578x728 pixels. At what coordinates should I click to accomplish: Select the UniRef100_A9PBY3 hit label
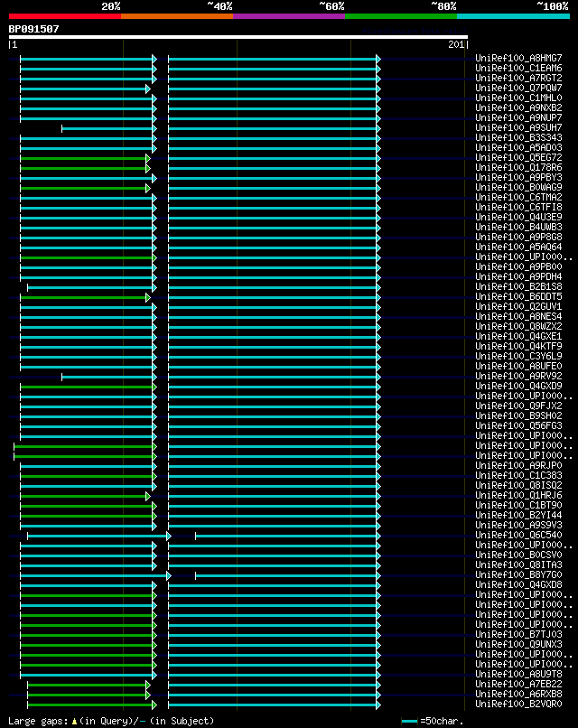coord(518,177)
